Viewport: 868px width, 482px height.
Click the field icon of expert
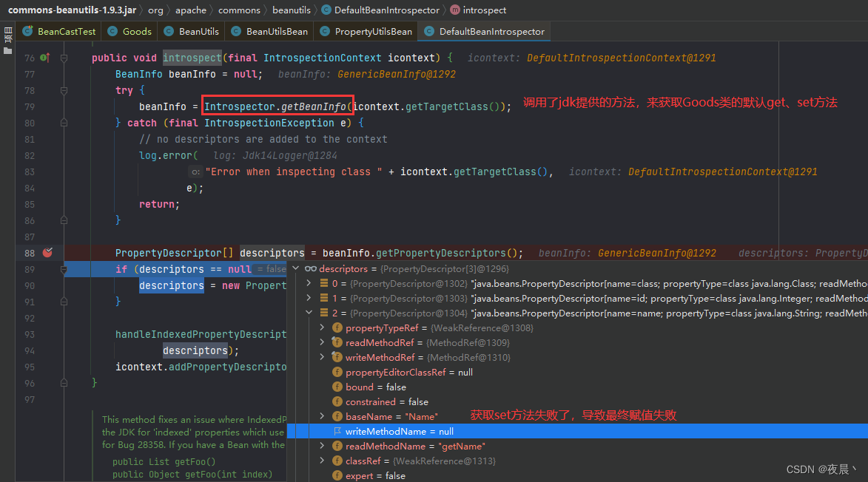click(337, 475)
